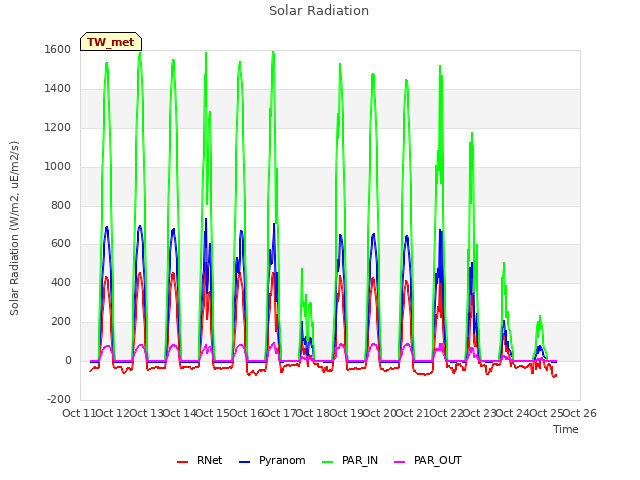This screenshot has width=640, height=480.
Task: Click the Solar Radiation y-axis label
Action: point(14,228)
